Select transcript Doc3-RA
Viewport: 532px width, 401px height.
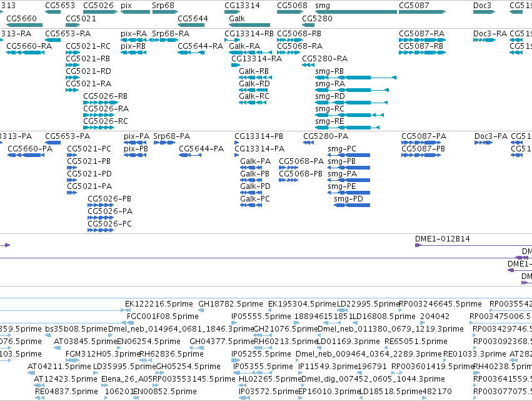(484, 40)
